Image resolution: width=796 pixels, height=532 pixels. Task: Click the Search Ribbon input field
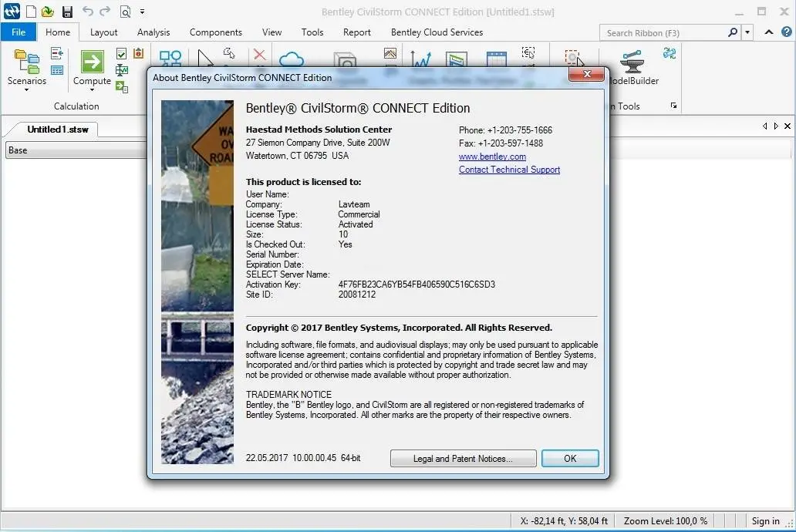tap(665, 33)
